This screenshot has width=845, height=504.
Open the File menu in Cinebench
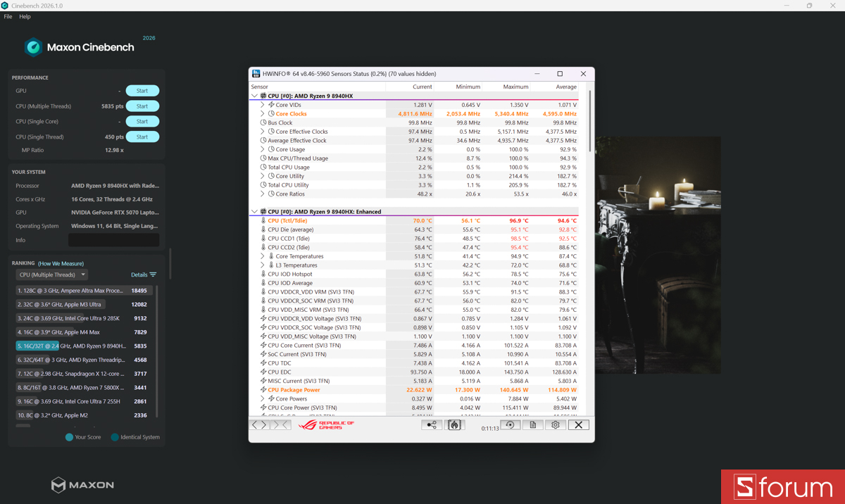click(8, 17)
